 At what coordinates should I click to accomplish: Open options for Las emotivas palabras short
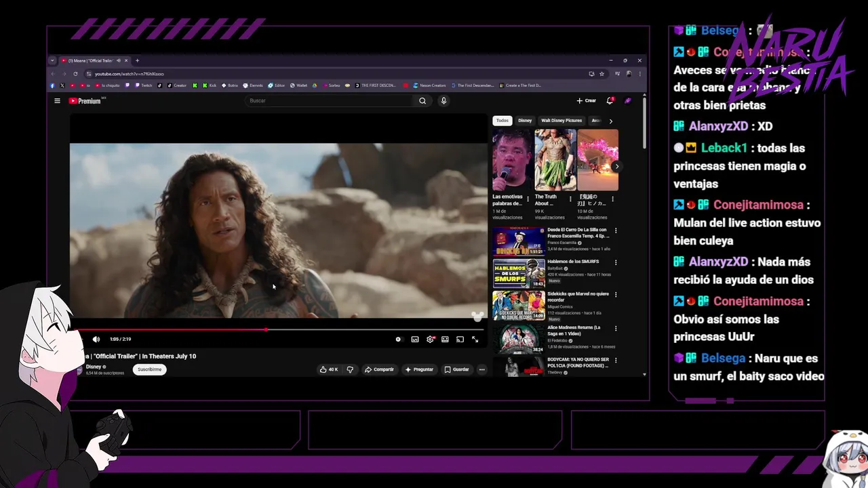(x=528, y=199)
